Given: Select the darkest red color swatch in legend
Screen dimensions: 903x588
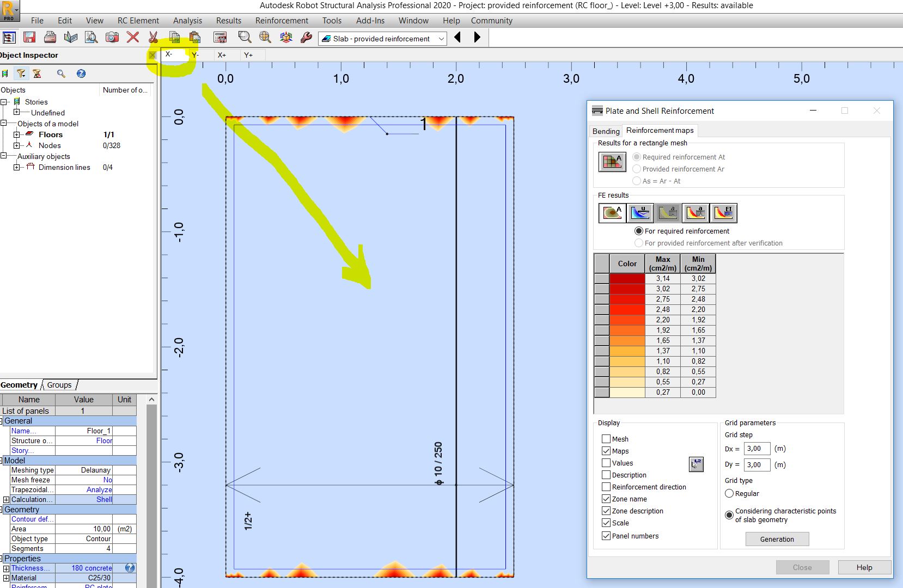Looking at the screenshot, I should click(x=626, y=278).
